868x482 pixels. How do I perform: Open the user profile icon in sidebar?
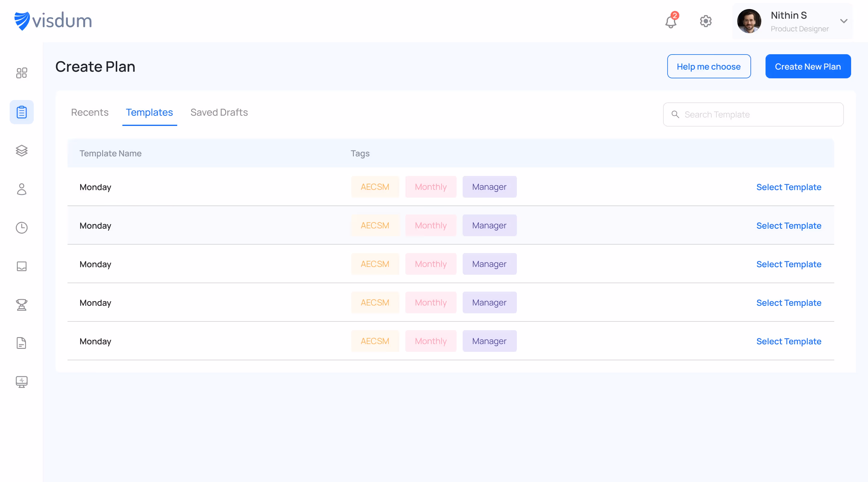coord(22,189)
